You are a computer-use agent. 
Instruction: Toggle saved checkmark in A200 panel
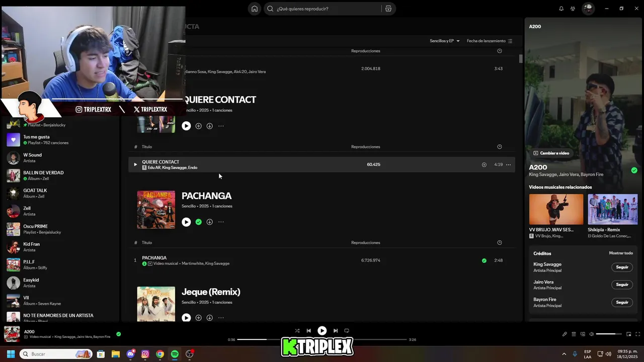[634, 170]
